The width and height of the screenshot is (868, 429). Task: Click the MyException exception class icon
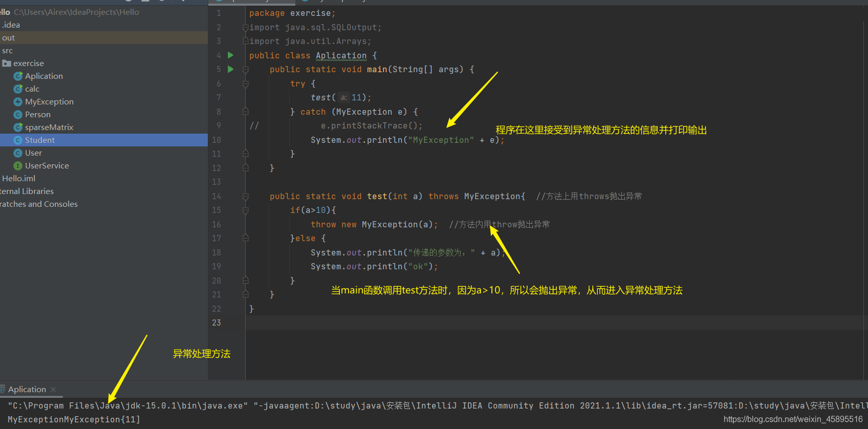(x=18, y=101)
